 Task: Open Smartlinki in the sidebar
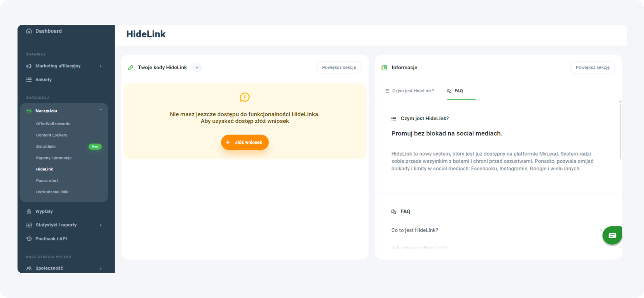(x=46, y=147)
